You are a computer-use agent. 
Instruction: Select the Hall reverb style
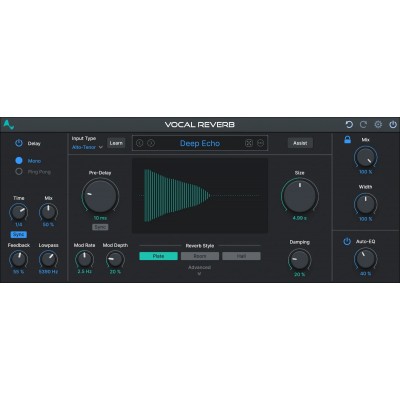click(241, 256)
